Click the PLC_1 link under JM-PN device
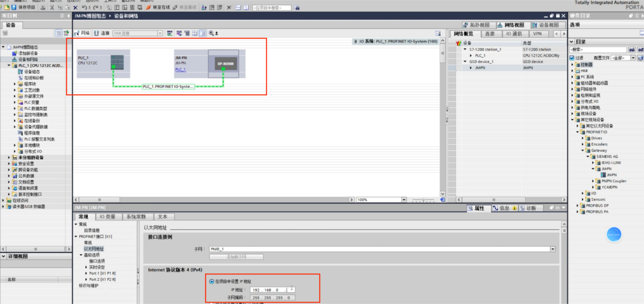Viewport: 644px width, 304px height. 180,70
